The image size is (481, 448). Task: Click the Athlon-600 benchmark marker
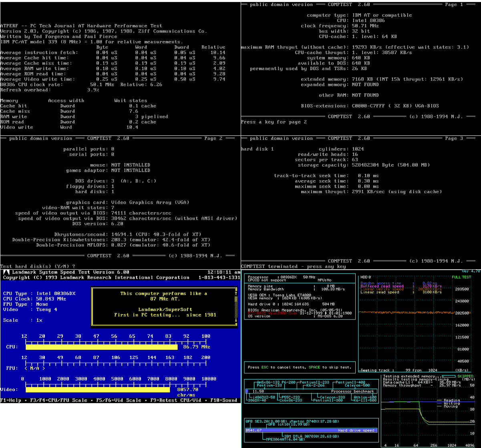[366, 397]
